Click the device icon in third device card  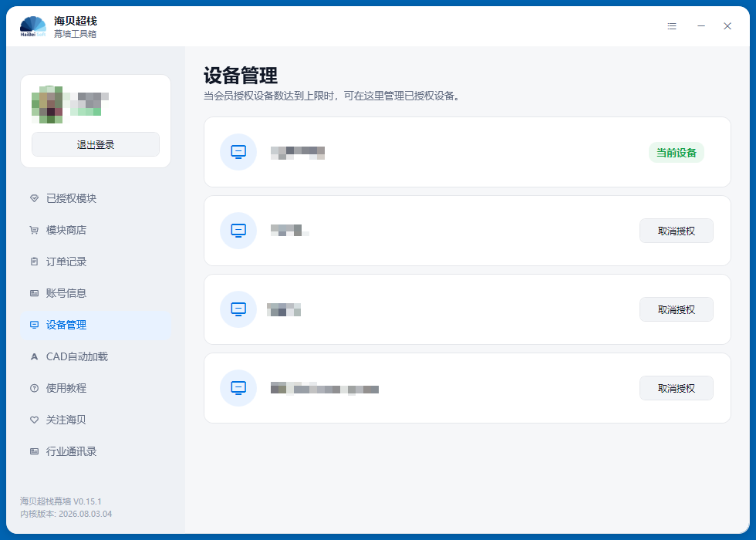coord(238,309)
